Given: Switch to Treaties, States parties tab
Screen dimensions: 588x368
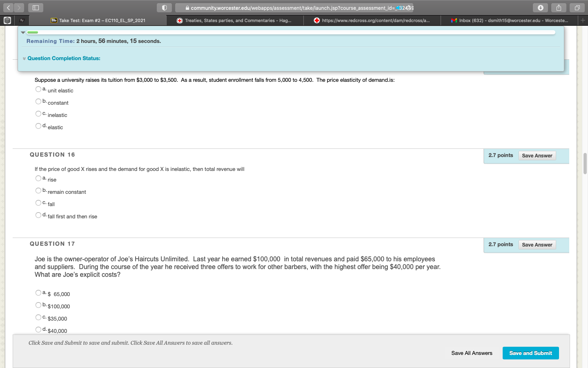Looking at the screenshot, I should (235, 20).
